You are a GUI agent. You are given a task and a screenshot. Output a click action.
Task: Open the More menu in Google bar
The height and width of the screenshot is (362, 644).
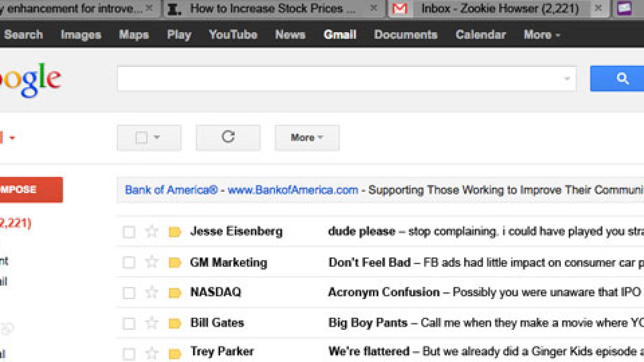tap(542, 35)
